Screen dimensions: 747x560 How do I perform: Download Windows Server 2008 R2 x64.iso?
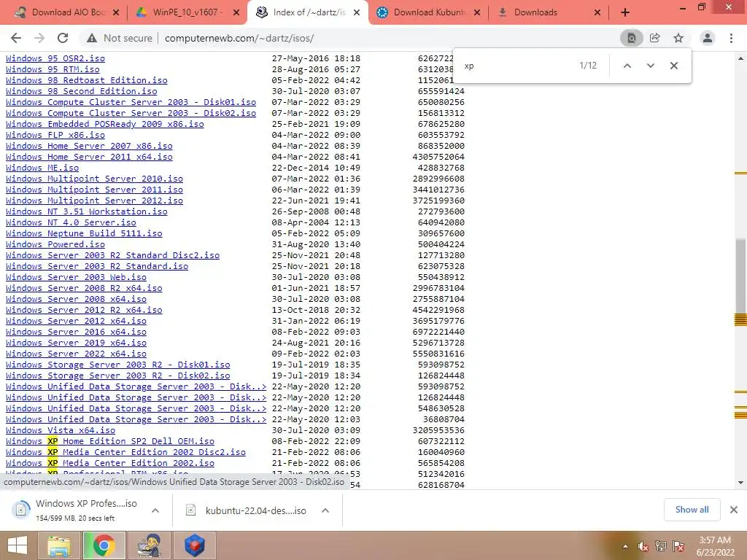click(x=84, y=289)
